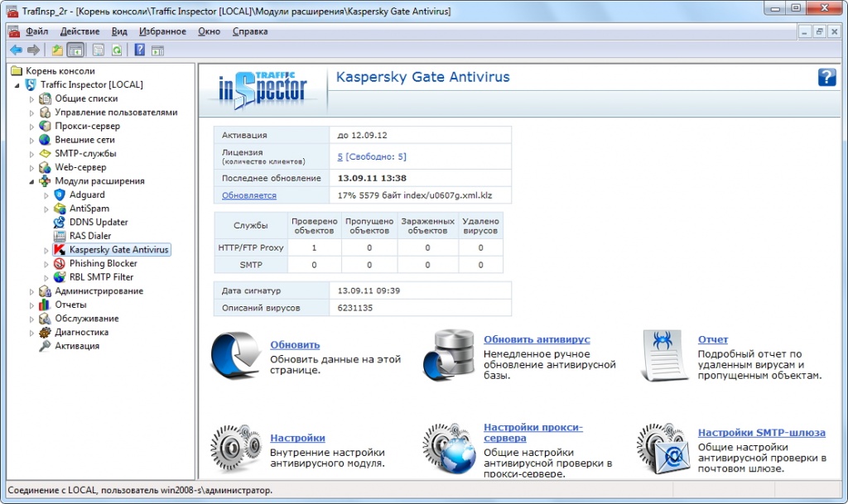The width and height of the screenshot is (848, 504).
Task: Expand the Внешние сети node
Action: [31, 141]
